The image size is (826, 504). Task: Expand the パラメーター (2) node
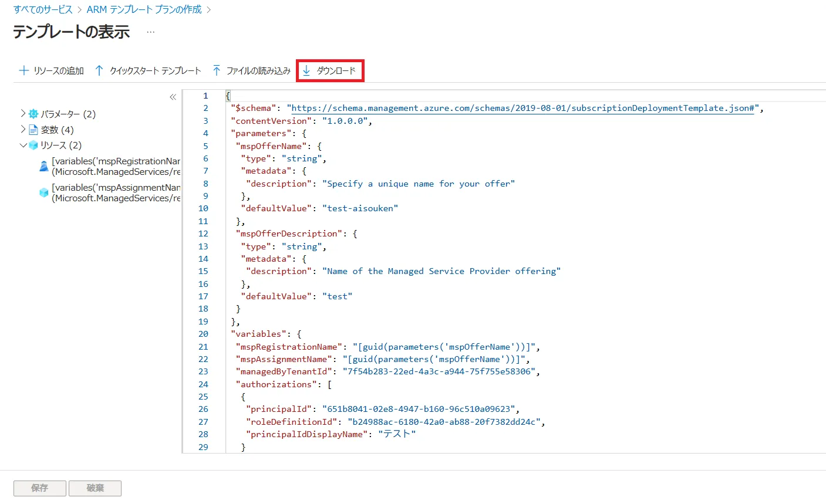pos(23,113)
